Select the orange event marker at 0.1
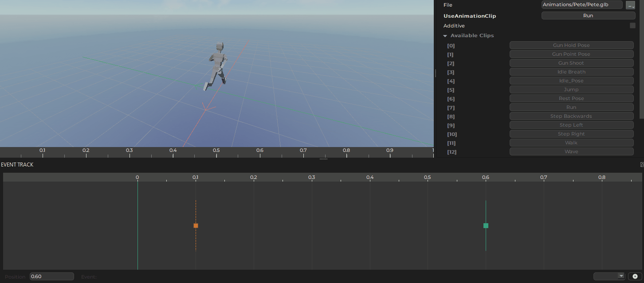Screen dimensions: 644x283 click(x=196, y=225)
